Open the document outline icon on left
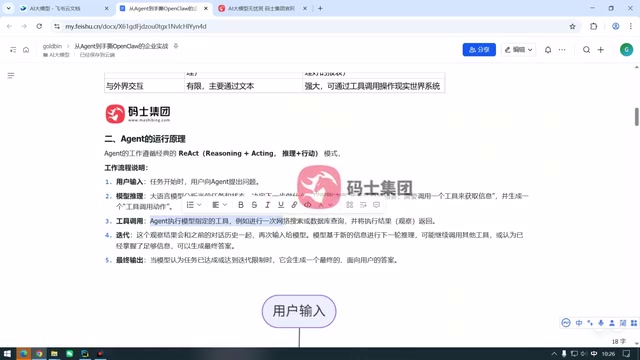640x360 pixels. 11,76
